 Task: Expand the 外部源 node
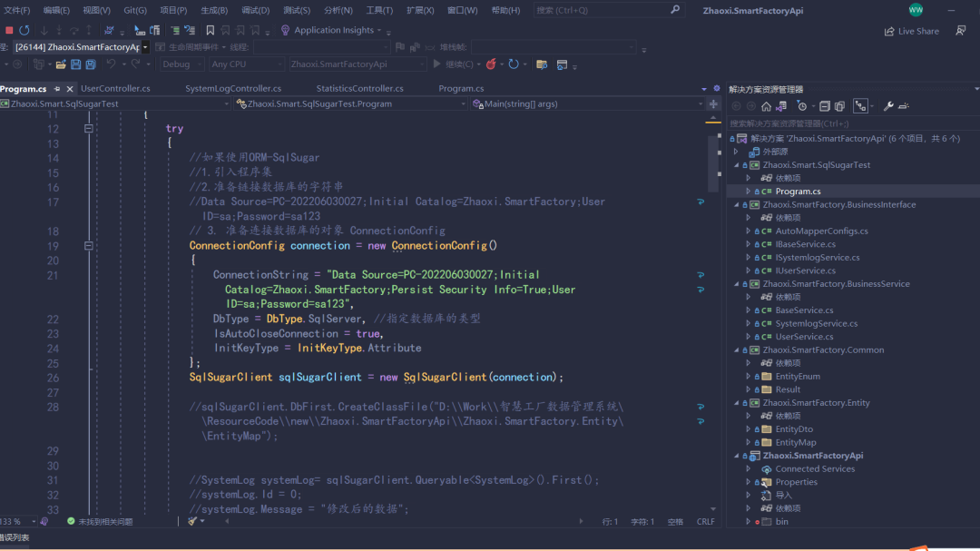pyautogui.click(x=736, y=152)
